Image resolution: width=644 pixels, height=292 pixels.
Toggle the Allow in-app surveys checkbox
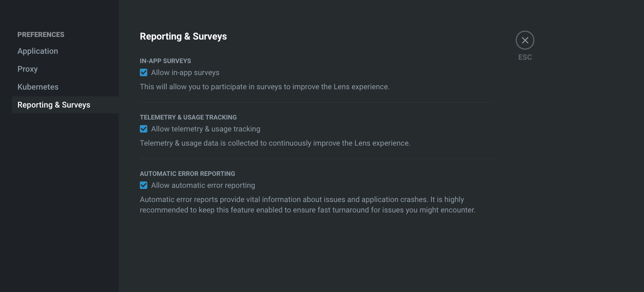coord(144,72)
